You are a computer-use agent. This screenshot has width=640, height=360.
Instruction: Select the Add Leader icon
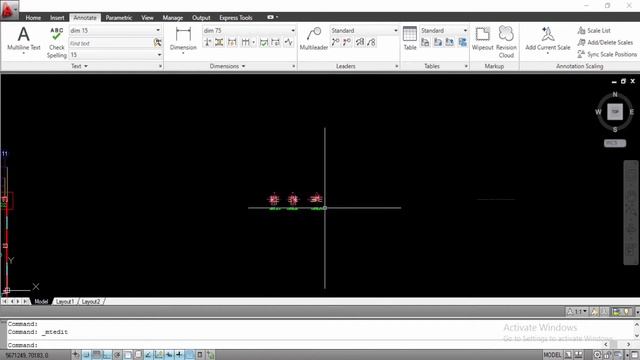[x=336, y=42]
